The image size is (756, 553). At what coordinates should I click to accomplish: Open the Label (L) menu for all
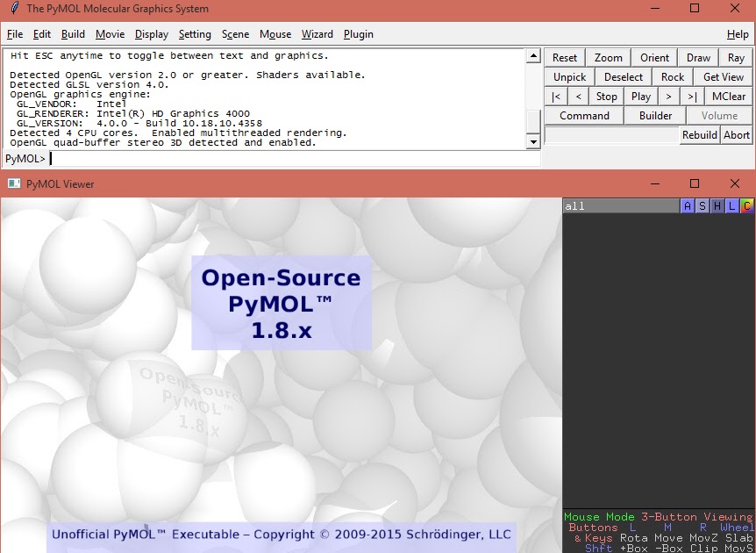[x=732, y=206]
